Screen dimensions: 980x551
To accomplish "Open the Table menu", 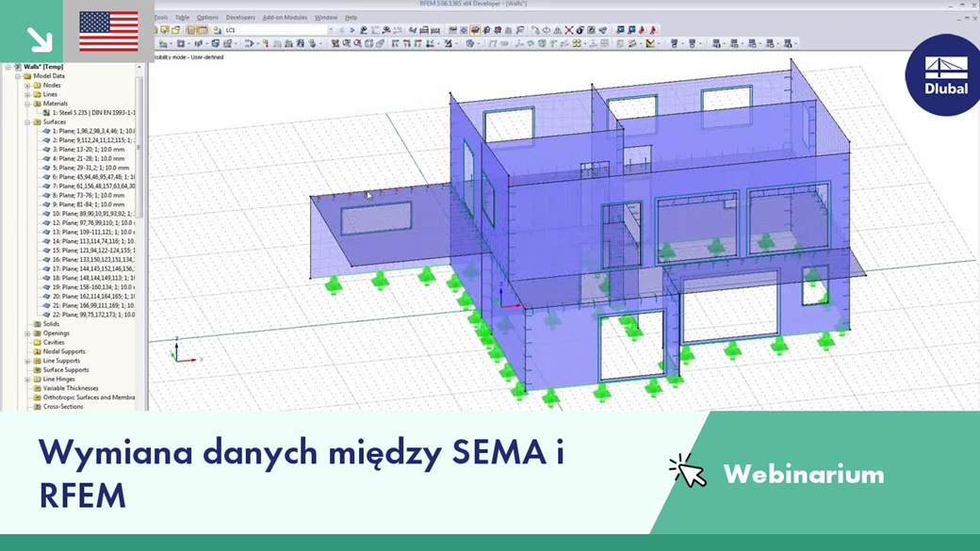I will point(182,18).
